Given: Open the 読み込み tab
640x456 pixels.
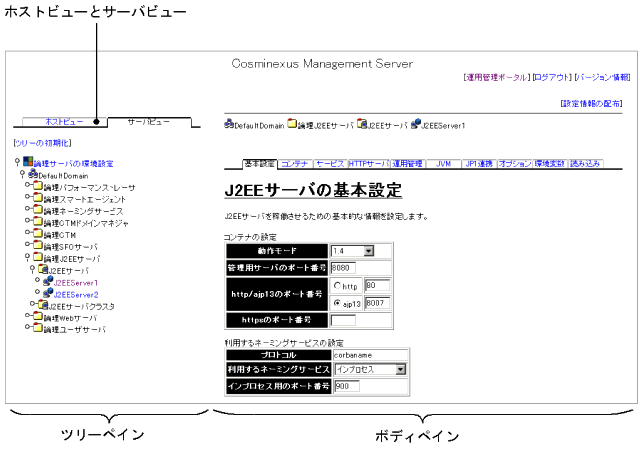Looking at the screenshot, I should 585,164.
